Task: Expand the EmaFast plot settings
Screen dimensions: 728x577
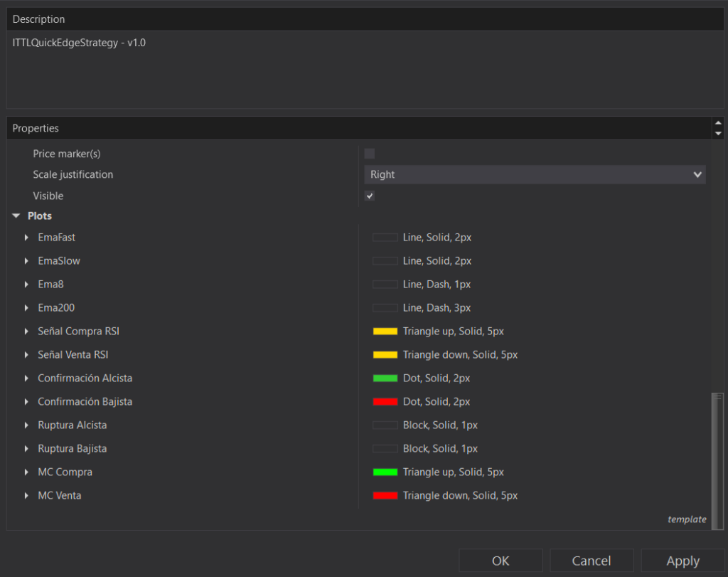Action: click(26, 237)
